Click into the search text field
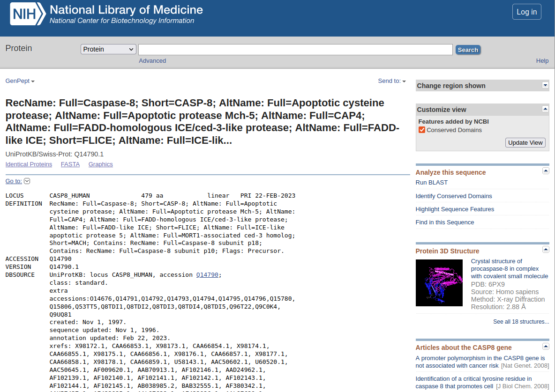The width and height of the screenshot is (555, 392). 295,50
